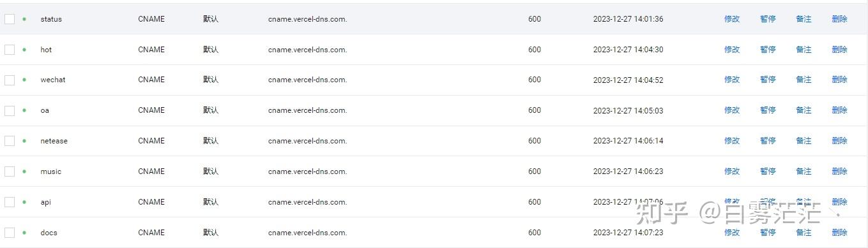Click the green status dot of status row
868x248 pixels.
click(x=24, y=19)
